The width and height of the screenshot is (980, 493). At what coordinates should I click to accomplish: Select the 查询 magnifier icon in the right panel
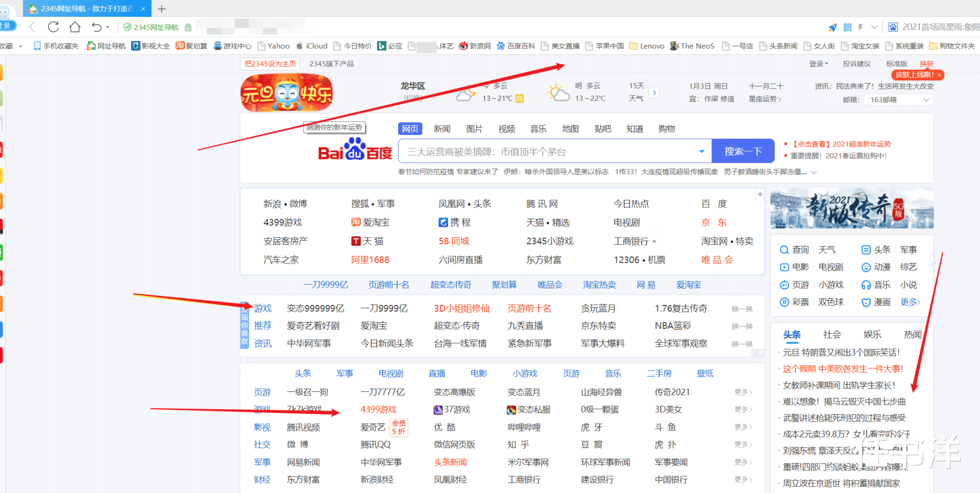pyautogui.click(x=785, y=249)
